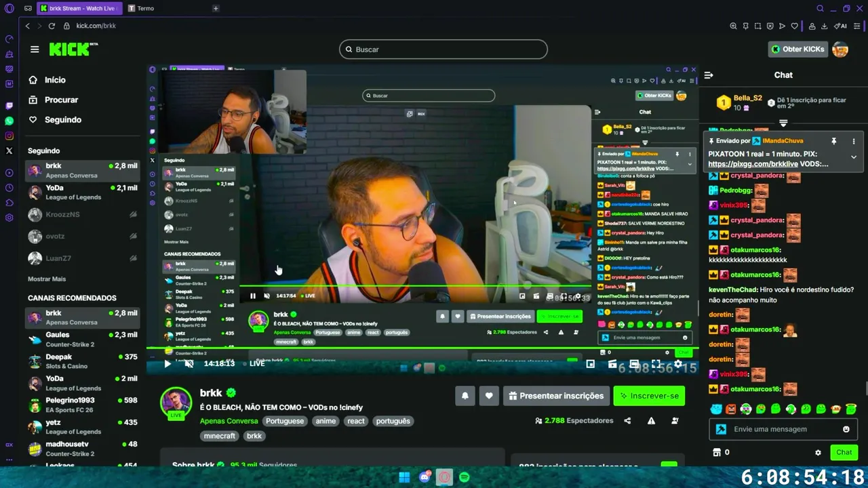Open the browser easy setup menu

point(858,26)
